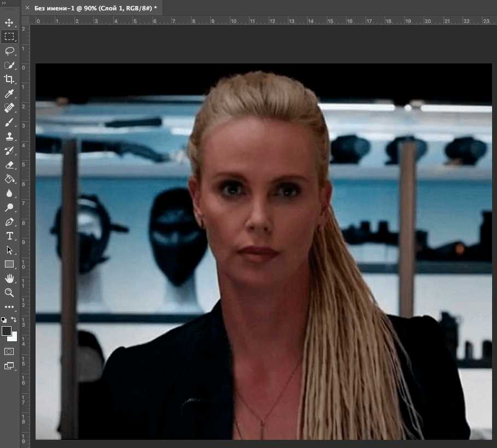Select the Hand tool
The width and height of the screenshot is (497, 448).
click(x=9, y=278)
